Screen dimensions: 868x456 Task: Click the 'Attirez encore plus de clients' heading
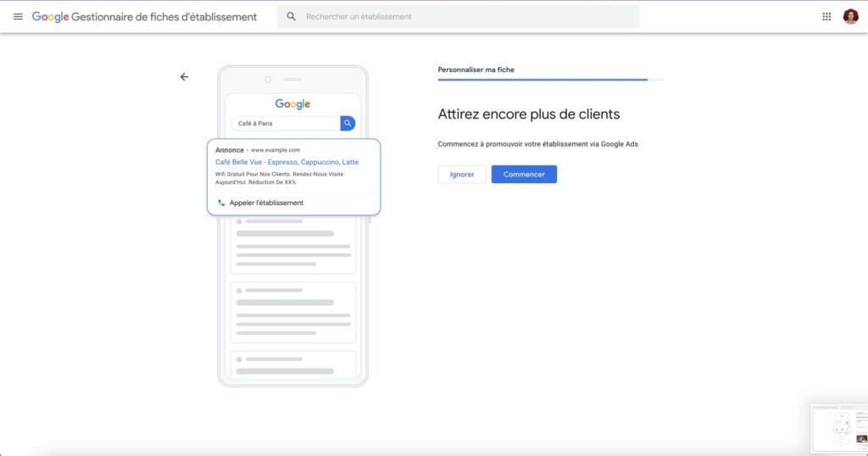(x=529, y=114)
